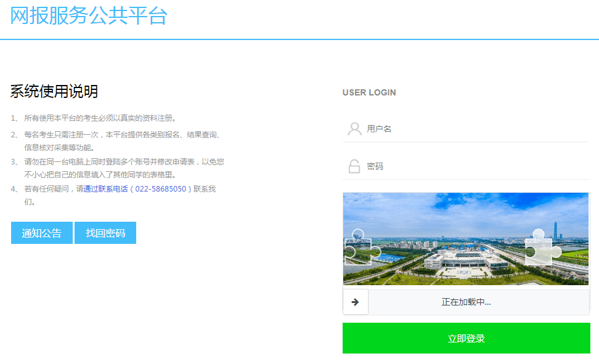
Task: Open the 通知公告 announcements button
Action: [x=42, y=233]
